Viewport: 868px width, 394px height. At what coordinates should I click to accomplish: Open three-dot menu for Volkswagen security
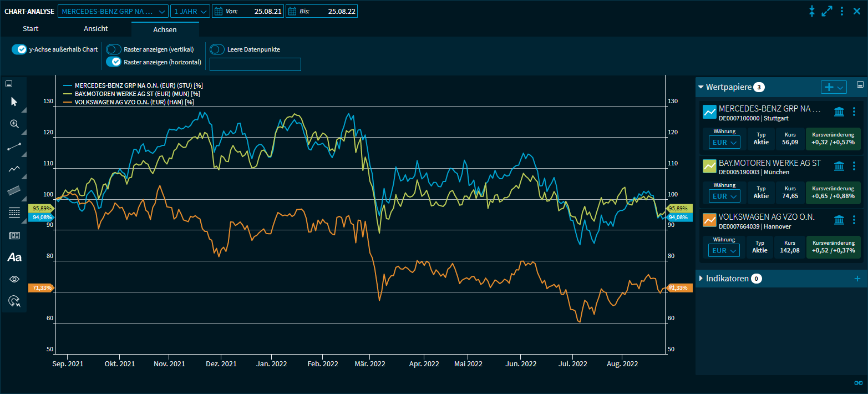854,220
